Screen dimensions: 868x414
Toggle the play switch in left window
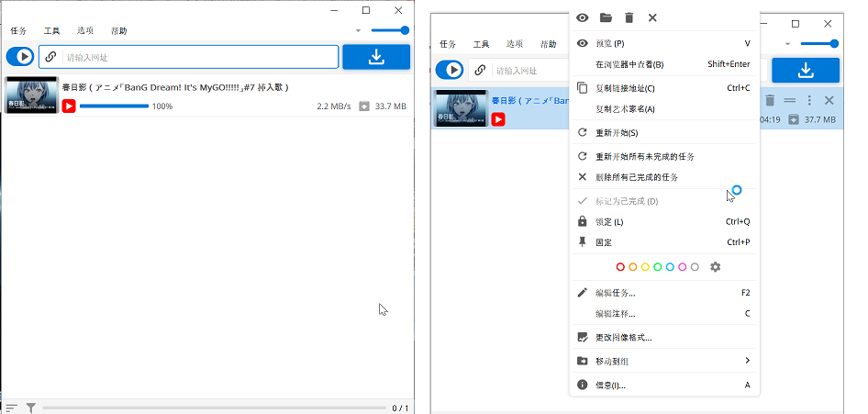(20, 57)
